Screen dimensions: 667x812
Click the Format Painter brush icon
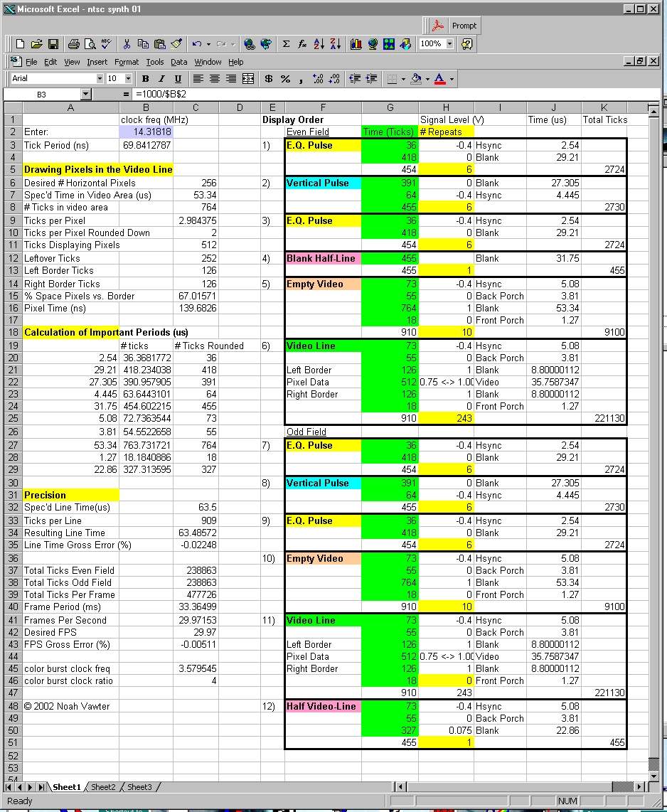tap(176, 44)
